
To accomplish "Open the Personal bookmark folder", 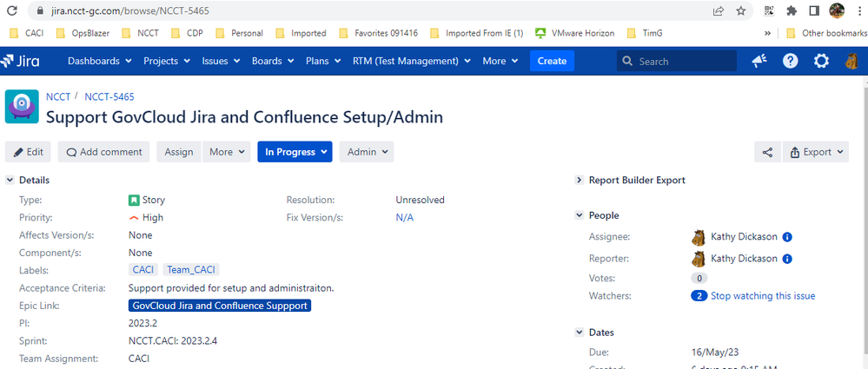I will [x=240, y=33].
